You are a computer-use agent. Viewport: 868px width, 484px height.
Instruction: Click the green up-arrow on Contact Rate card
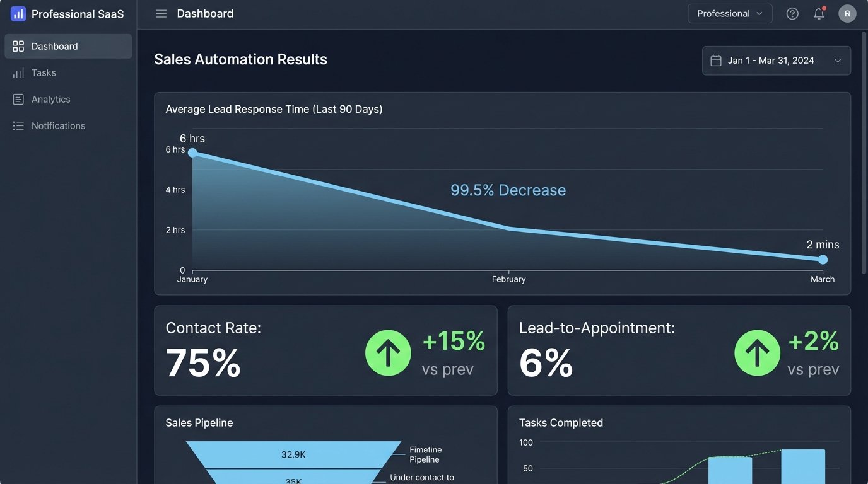tap(388, 353)
